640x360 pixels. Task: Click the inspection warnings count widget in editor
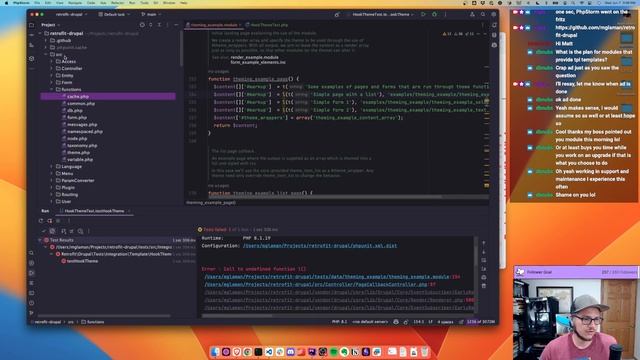tap(459, 34)
